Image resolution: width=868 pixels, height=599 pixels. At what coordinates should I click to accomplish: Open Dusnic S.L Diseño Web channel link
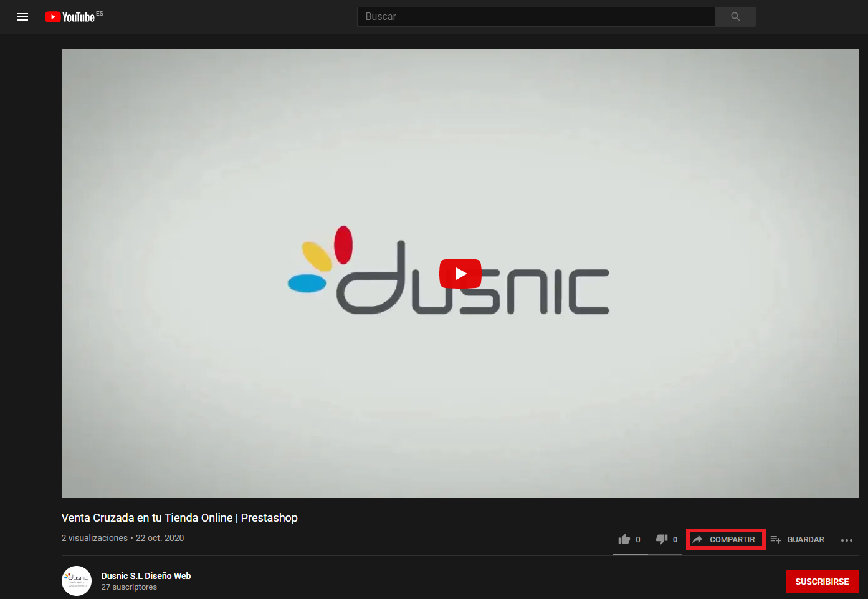point(146,576)
